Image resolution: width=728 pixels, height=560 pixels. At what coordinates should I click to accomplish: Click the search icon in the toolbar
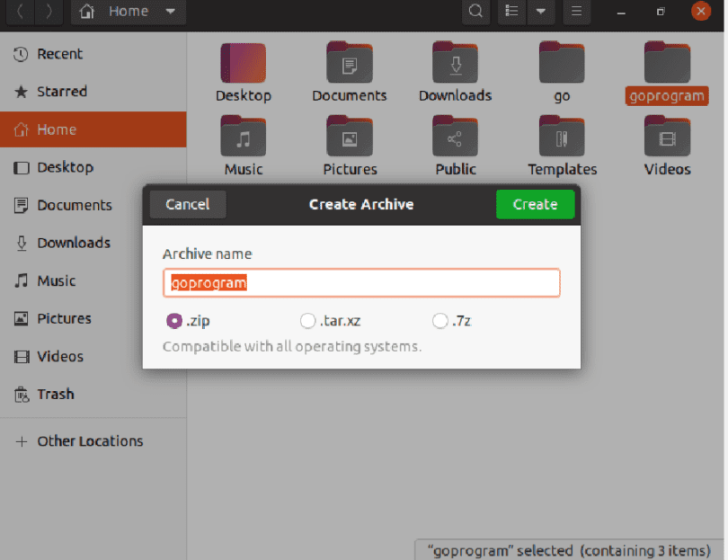pyautogui.click(x=475, y=12)
